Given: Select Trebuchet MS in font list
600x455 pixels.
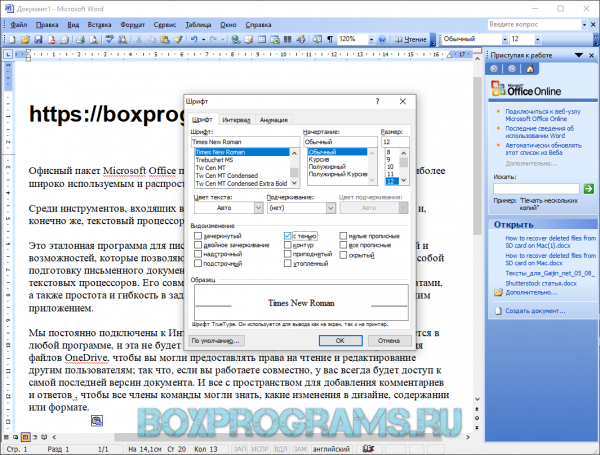Looking at the screenshot, I should pos(214,160).
